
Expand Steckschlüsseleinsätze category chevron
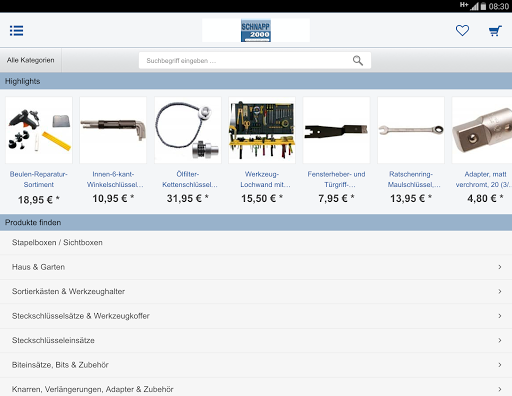point(500,340)
